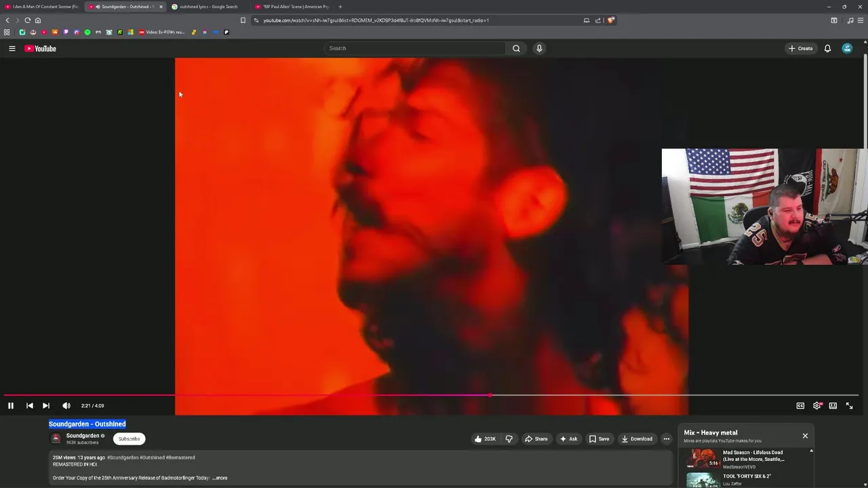Screen dimensions: 868x488
Task: Click the address bar URL
Action: 376,20
